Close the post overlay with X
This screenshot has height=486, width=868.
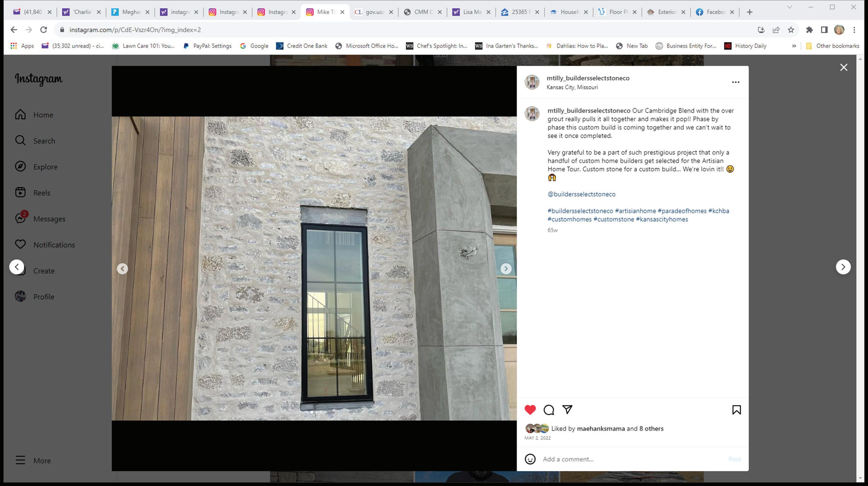coord(843,67)
